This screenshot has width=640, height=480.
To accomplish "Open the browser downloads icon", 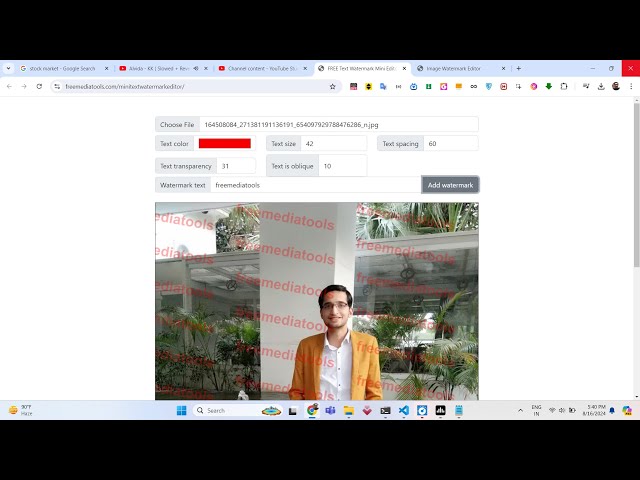I will coord(601,87).
